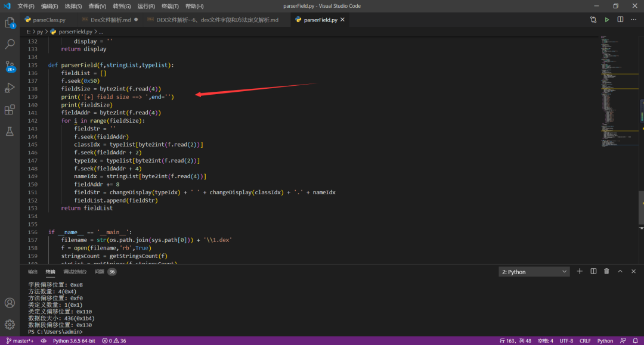Click cursor position 行 163, 列 48

click(x=515, y=341)
